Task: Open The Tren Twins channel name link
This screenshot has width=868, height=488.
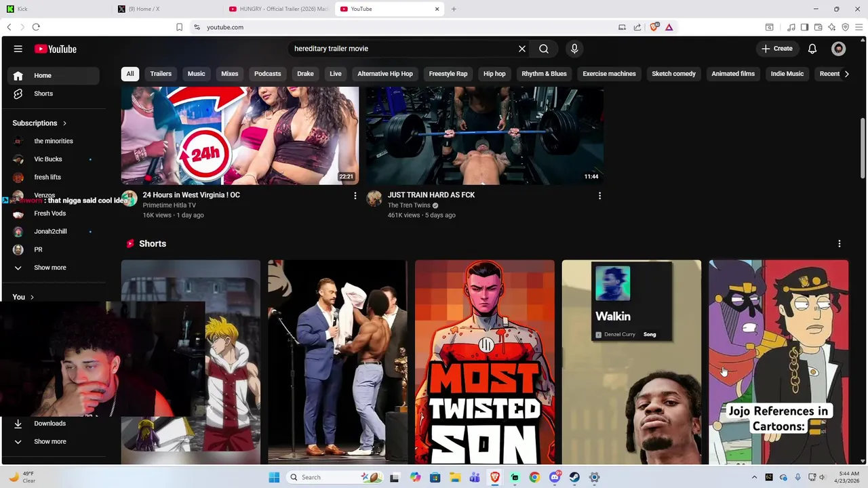Action: pyautogui.click(x=409, y=205)
